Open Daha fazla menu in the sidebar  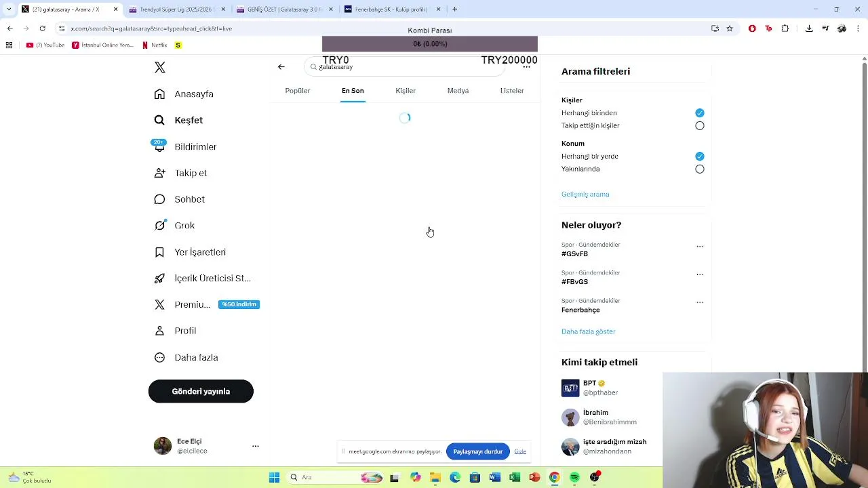pyautogui.click(x=186, y=357)
